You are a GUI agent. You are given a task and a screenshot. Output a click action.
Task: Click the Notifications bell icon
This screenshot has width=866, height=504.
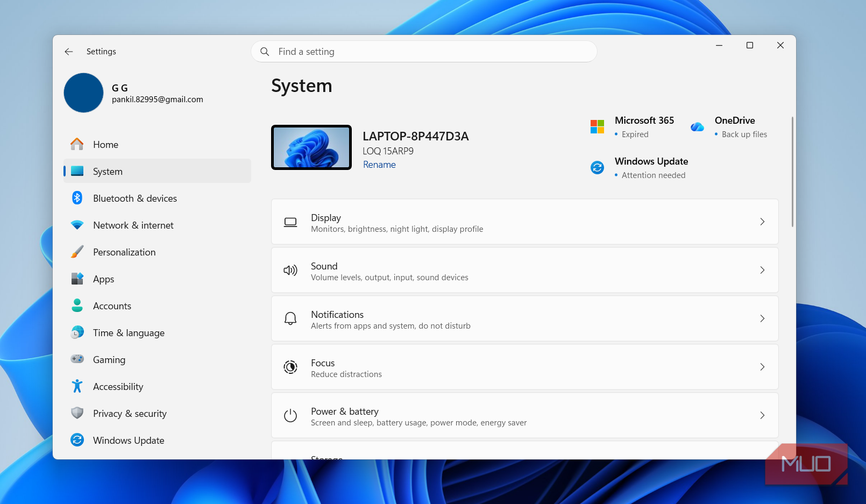[290, 318]
